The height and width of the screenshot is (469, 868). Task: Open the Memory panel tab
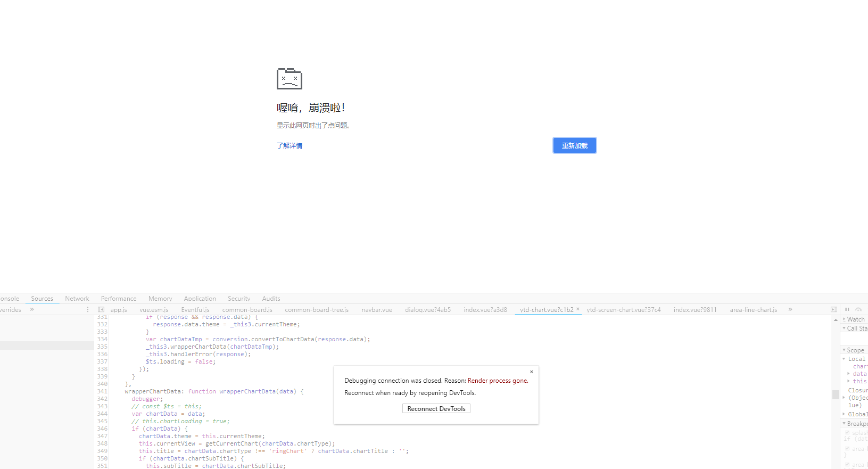pyautogui.click(x=160, y=299)
